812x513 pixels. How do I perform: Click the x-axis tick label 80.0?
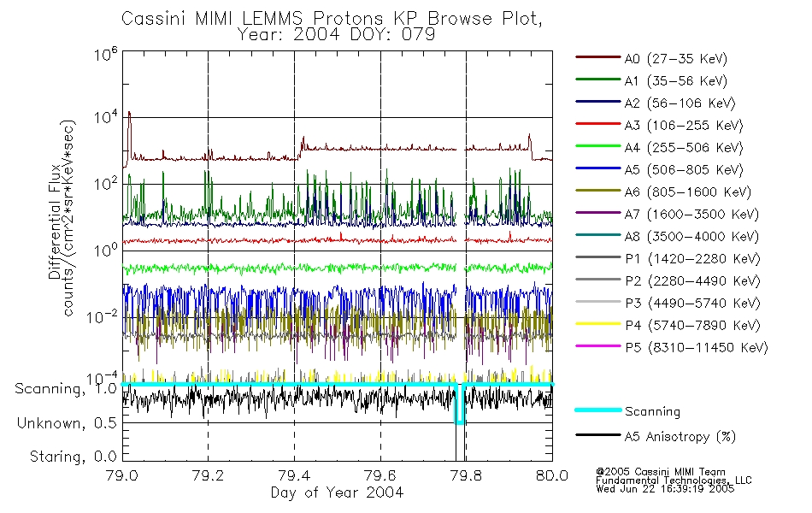click(x=552, y=475)
